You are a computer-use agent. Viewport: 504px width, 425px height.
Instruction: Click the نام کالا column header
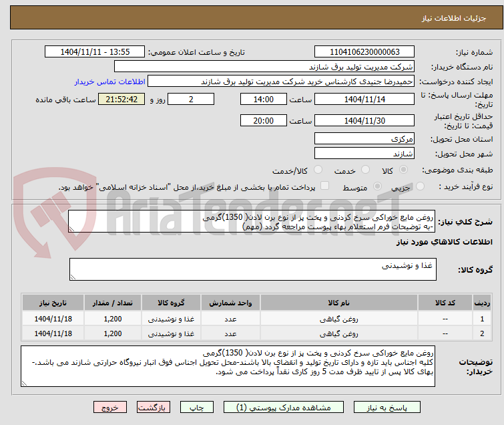click(339, 303)
